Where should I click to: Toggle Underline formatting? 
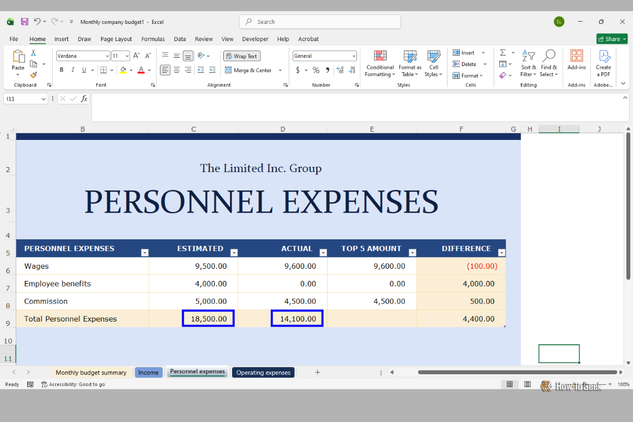coord(84,70)
